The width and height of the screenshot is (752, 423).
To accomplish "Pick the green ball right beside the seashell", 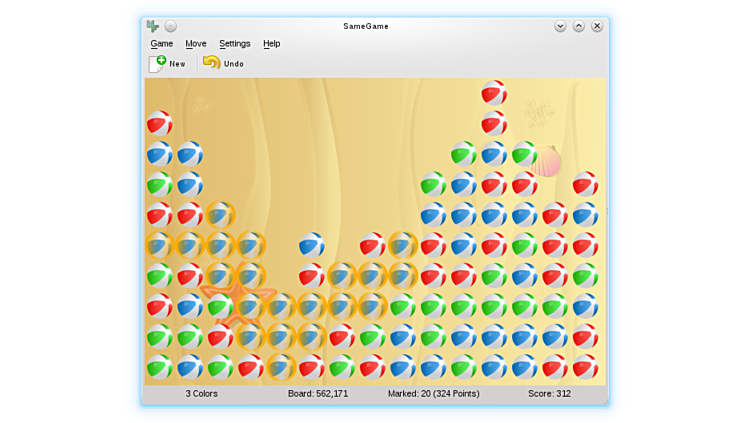I will pyautogui.click(x=524, y=154).
